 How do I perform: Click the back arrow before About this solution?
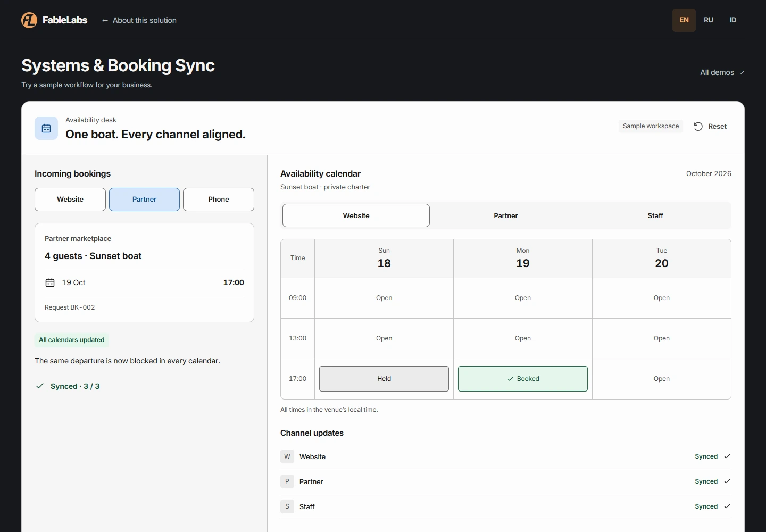point(105,20)
